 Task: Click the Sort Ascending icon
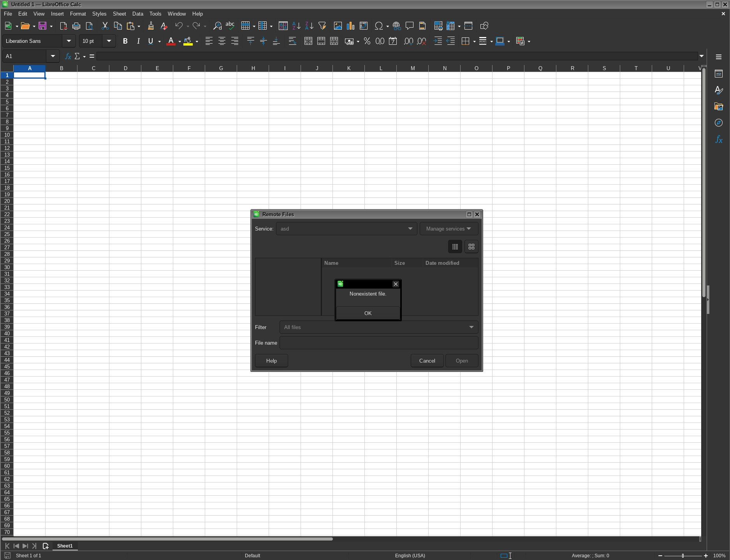coord(296,26)
